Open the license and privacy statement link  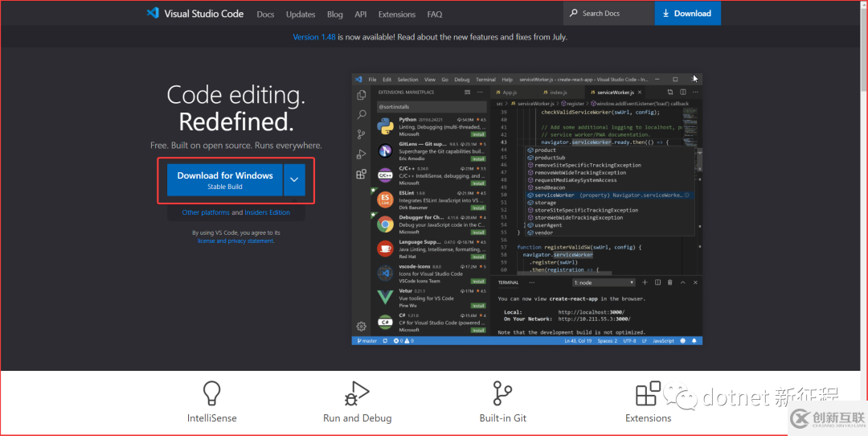pos(235,241)
